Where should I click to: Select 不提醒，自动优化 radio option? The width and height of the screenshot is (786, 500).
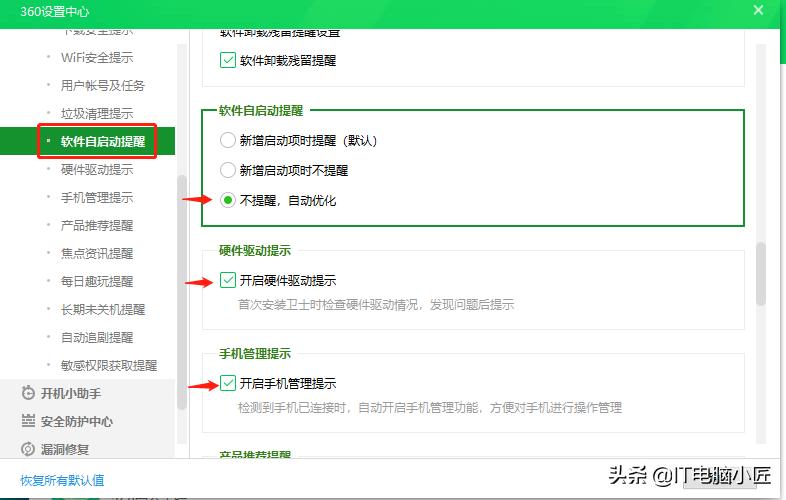point(228,200)
